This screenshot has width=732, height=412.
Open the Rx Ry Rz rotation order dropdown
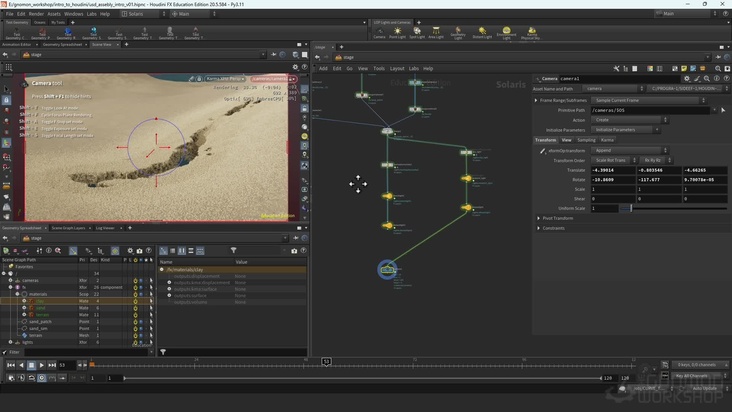[x=656, y=160]
